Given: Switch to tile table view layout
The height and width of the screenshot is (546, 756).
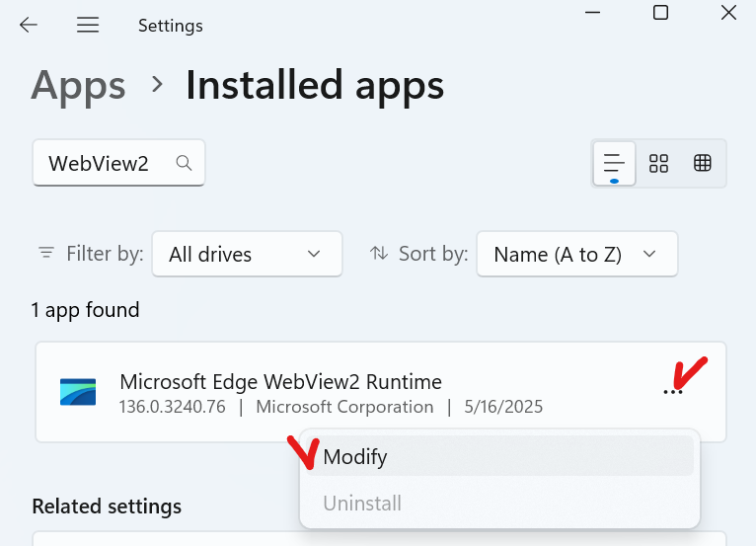Looking at the screenshot, I should pyautogui.click(x=703, y=163).
